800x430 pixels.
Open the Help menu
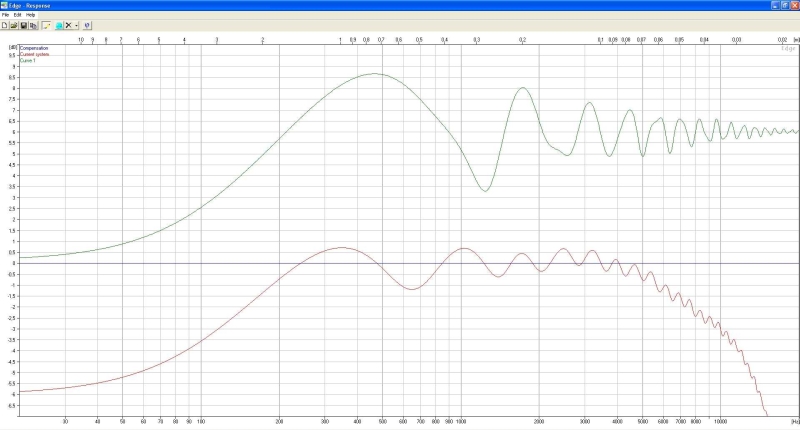pos(30,15)
